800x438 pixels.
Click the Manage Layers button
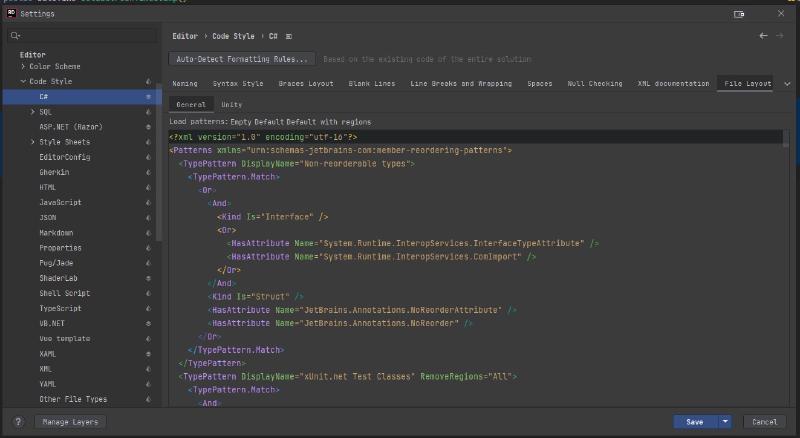(x=70, y=422)
